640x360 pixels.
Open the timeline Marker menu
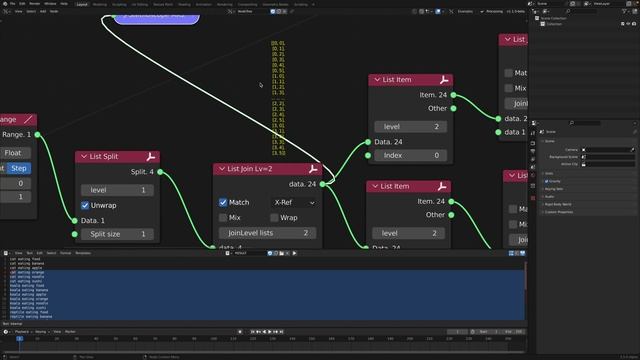70,332
